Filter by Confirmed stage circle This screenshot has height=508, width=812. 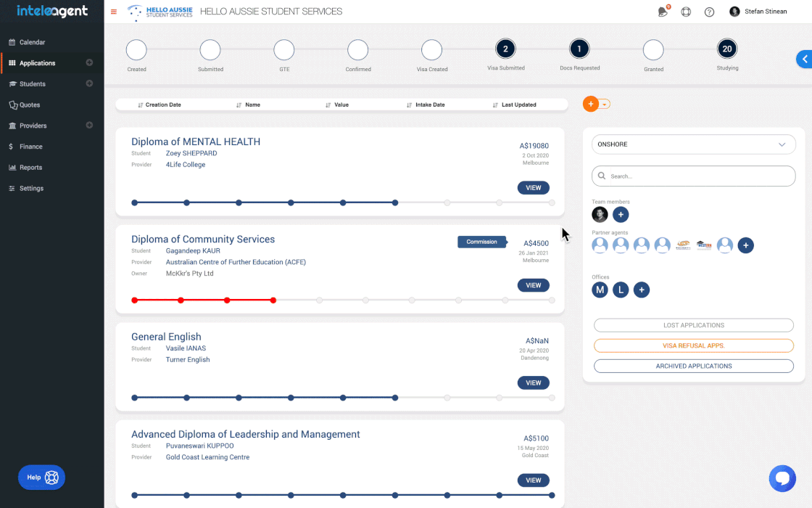tap(358, 50)
